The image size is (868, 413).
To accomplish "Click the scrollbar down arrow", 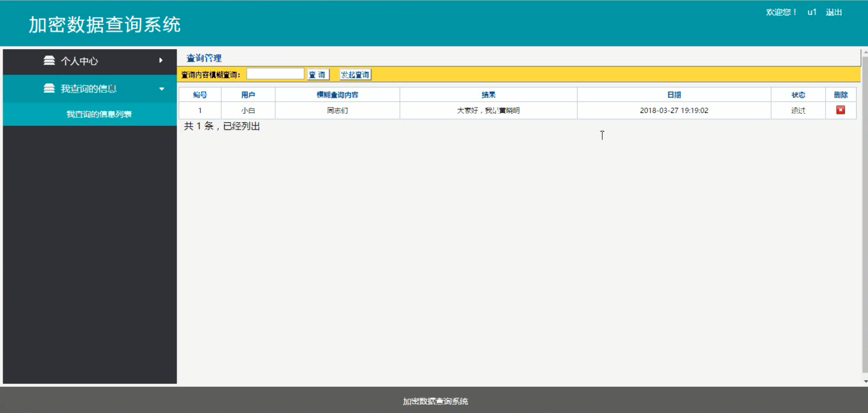I will click(865, 381).
